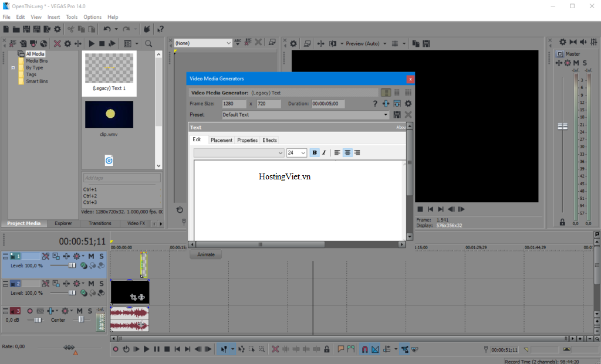This screenshot has width=601, height=364.
Task: Select the Media Bins folder
Action: pyautogui.click(x=37, y=61)
